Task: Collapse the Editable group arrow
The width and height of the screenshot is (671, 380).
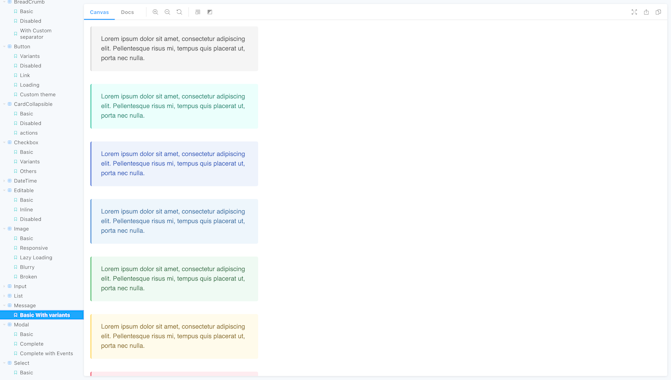Action: click(4, 190)
